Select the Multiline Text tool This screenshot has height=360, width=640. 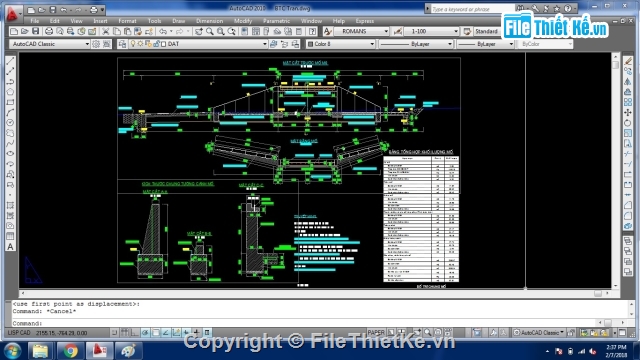tap(11, 247)
